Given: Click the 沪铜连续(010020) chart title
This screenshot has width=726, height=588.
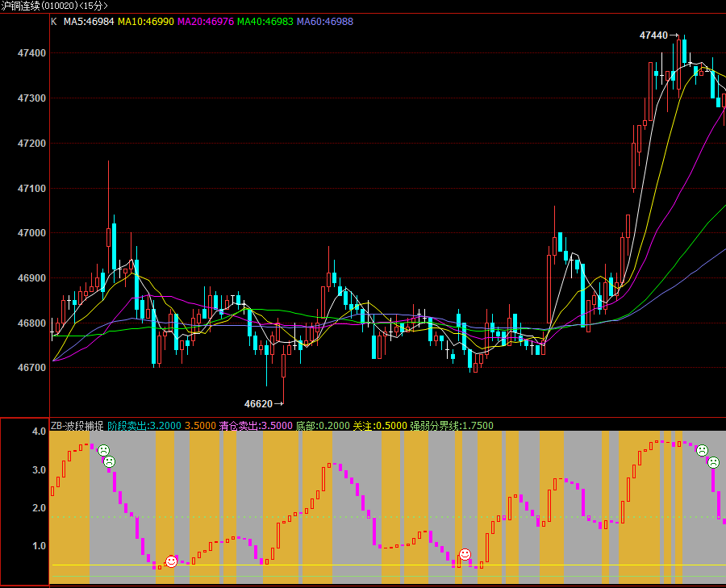Looking at the screenshot, I should coord(54,6).
